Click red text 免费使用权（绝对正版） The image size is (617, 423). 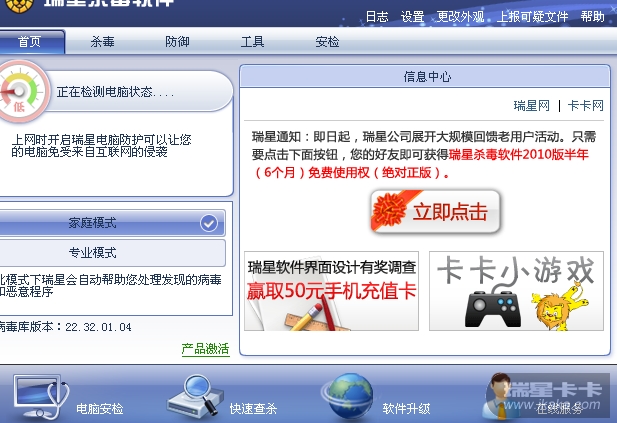379,173
